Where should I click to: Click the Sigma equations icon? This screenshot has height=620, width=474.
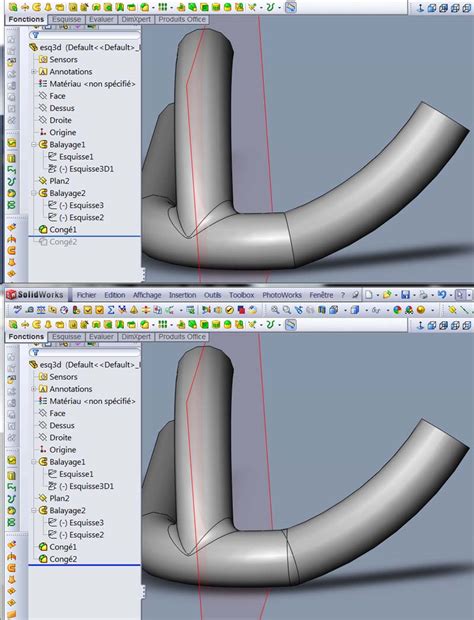pos(111,310)
